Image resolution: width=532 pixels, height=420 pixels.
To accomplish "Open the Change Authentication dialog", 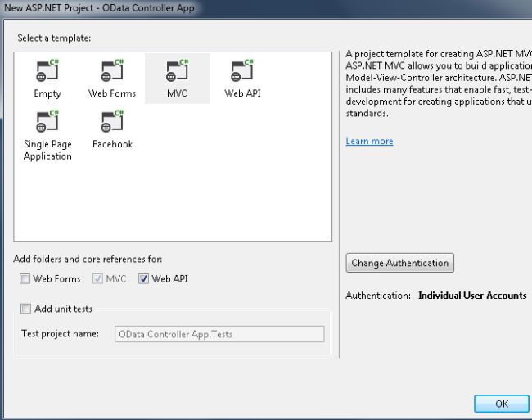I will pyautogui.click(x=399, y=263).
